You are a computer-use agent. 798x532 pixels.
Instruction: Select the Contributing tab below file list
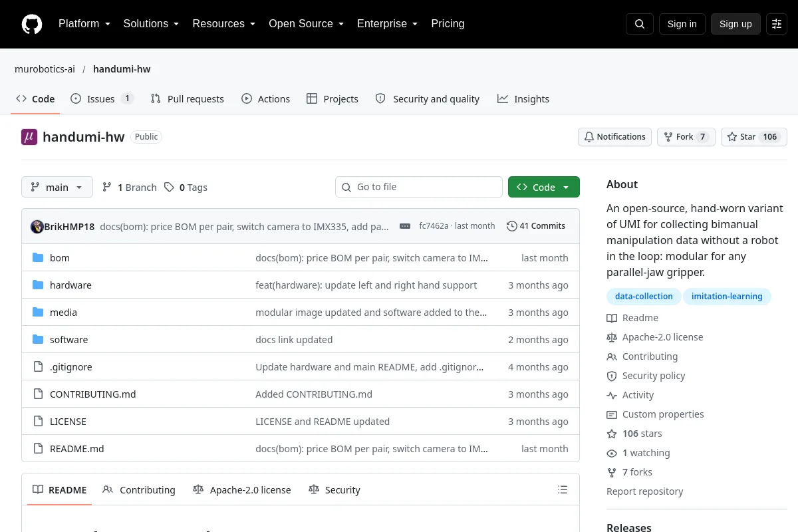[x=139, y=490]
